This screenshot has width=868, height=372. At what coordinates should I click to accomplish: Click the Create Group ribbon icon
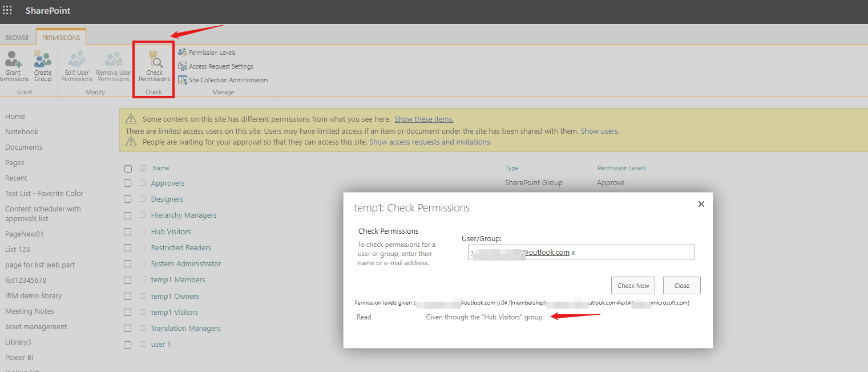pos(42,59)
